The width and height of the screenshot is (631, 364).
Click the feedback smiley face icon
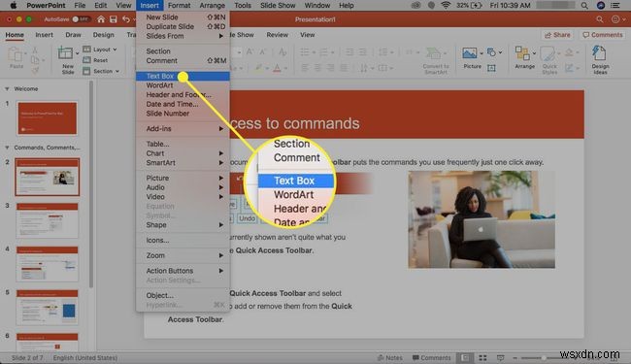tap(615, 18)
